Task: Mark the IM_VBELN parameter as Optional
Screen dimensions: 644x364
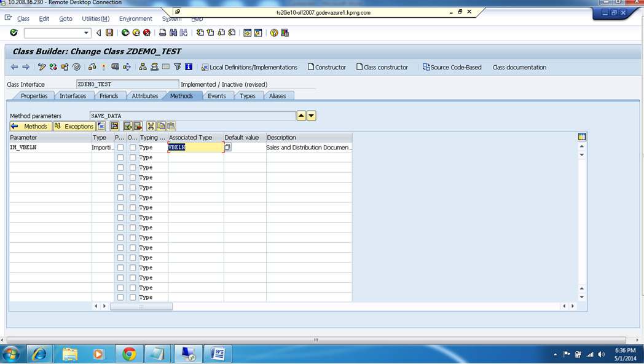Action: (132, 147)
